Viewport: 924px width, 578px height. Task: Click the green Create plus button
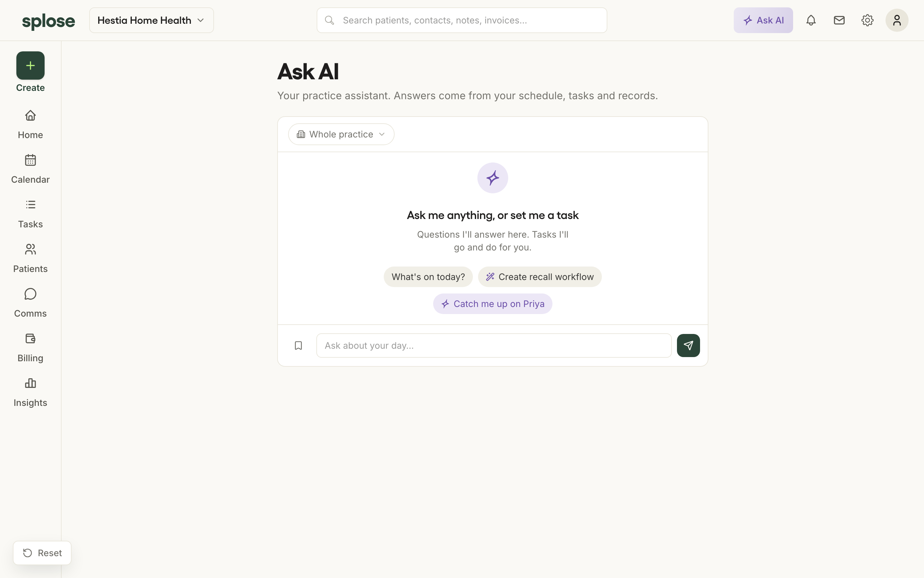[x=30, y=66]
